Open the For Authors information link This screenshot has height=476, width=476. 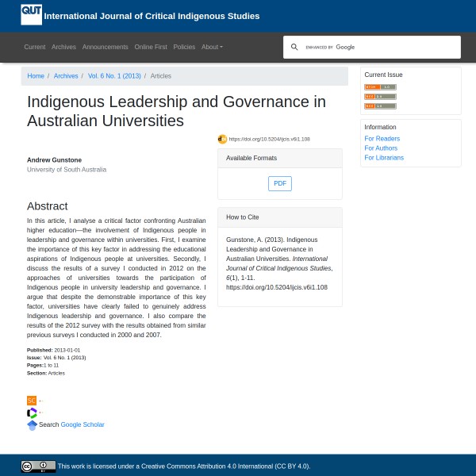coord(381,148)
